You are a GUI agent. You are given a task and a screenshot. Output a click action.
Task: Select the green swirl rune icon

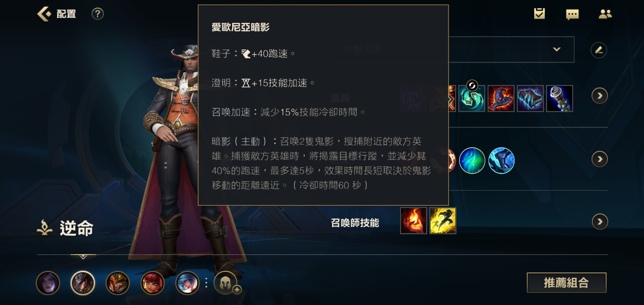pos(472,160)
